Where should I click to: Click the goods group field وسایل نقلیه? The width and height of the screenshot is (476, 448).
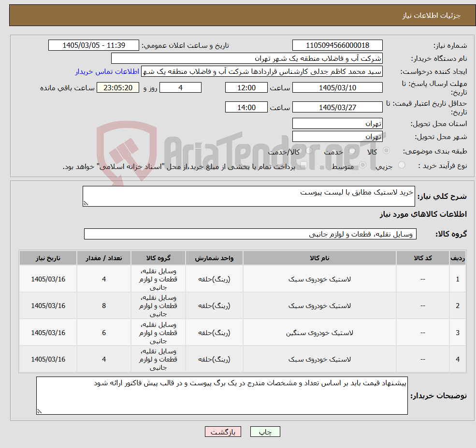click(x=250, y=234)
